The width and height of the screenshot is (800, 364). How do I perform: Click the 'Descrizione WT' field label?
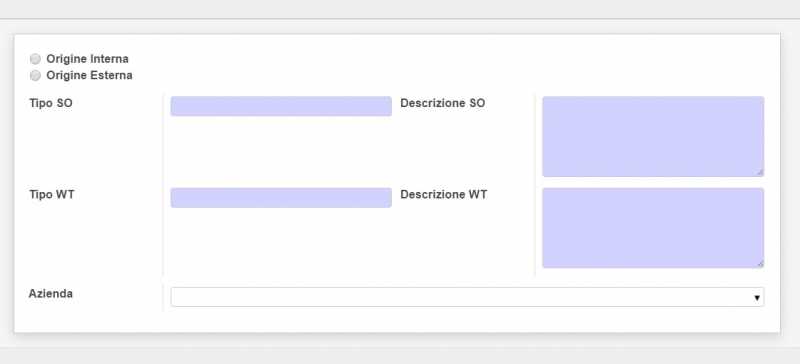pos(443,195)
